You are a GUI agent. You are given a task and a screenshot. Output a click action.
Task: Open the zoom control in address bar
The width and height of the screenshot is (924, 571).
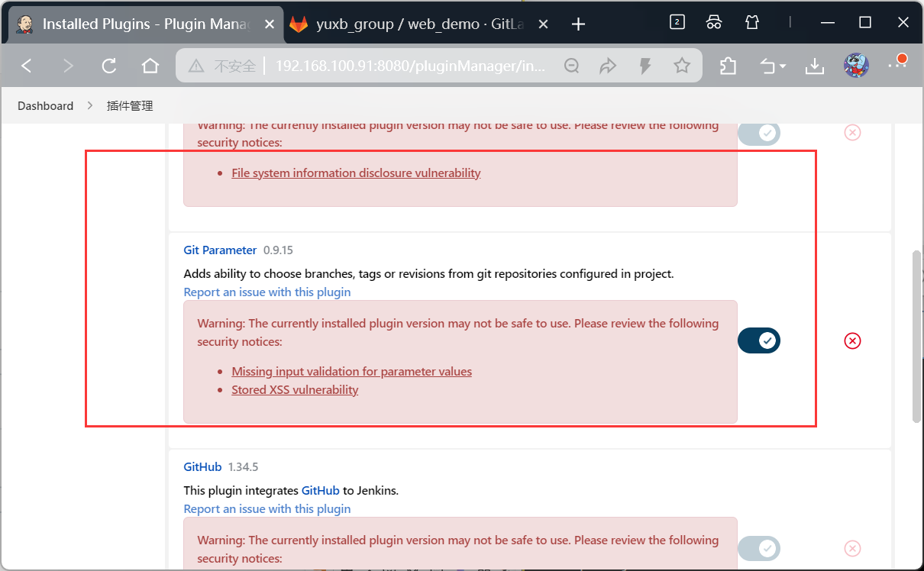click(571, 66)
